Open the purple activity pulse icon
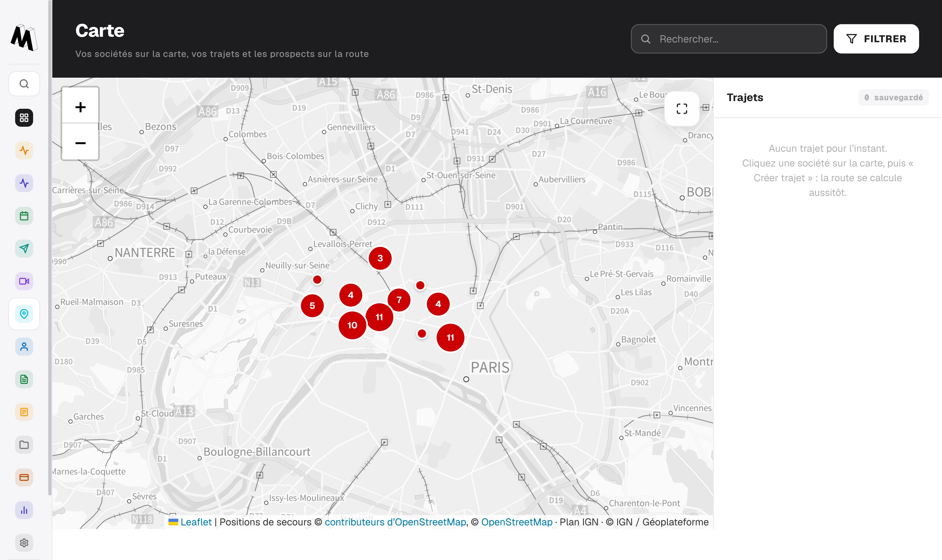This screenshot has height=560, width=942. [x=24, y=183]
